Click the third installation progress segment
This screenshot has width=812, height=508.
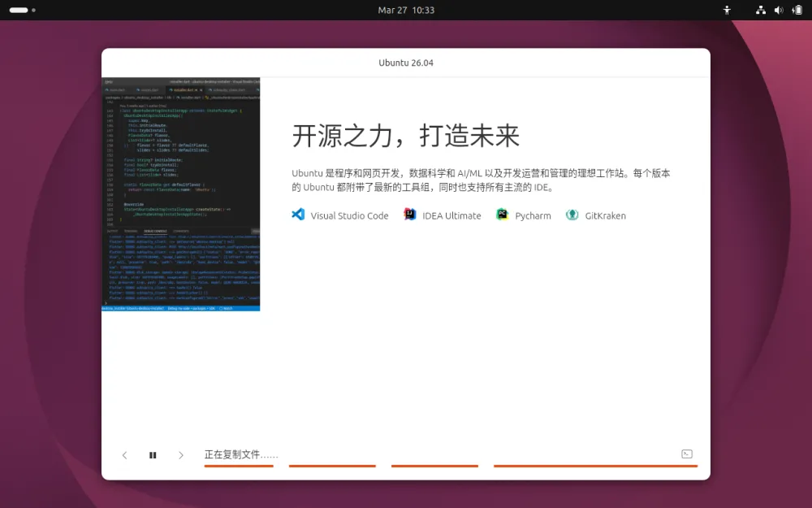tap(434, 466)
